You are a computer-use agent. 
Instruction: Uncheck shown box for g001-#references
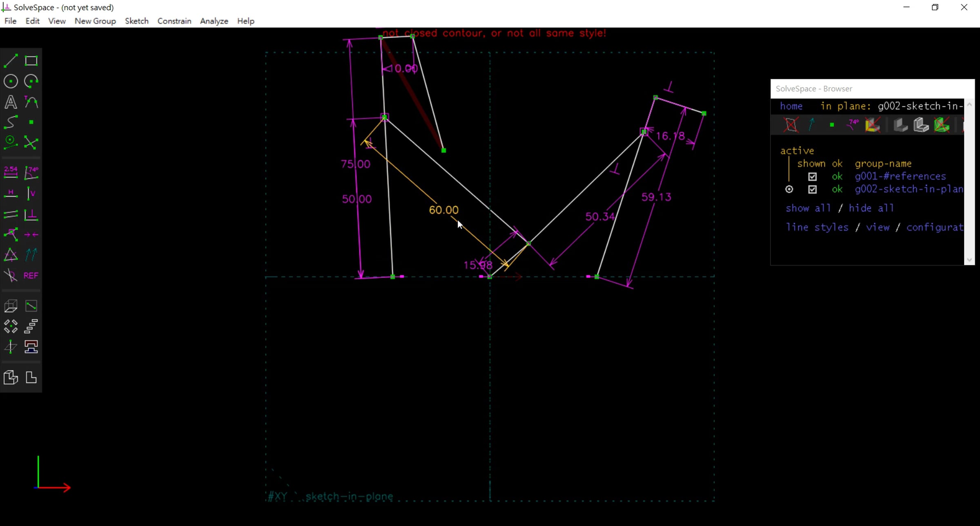point(812,176)
